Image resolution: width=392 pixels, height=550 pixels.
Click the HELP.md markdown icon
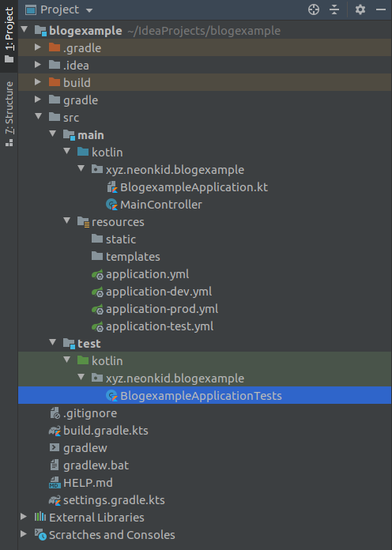click(55, 483)
